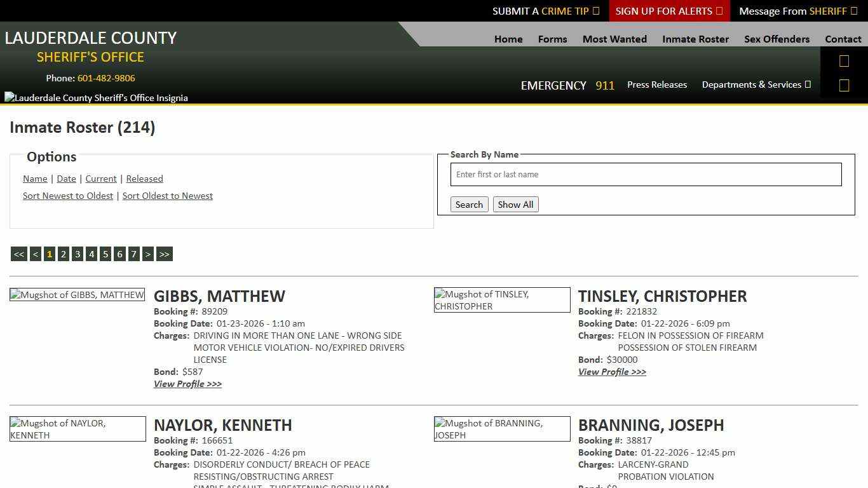
Task: Click the Sheriff's Office insignia image
Action: pyautogui.click(x=96, y=97)
